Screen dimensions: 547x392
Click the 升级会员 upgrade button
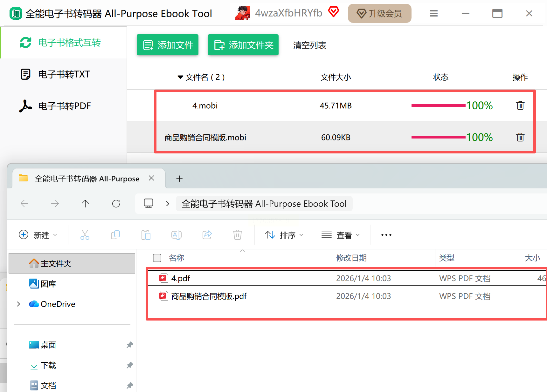coord(380,13)
